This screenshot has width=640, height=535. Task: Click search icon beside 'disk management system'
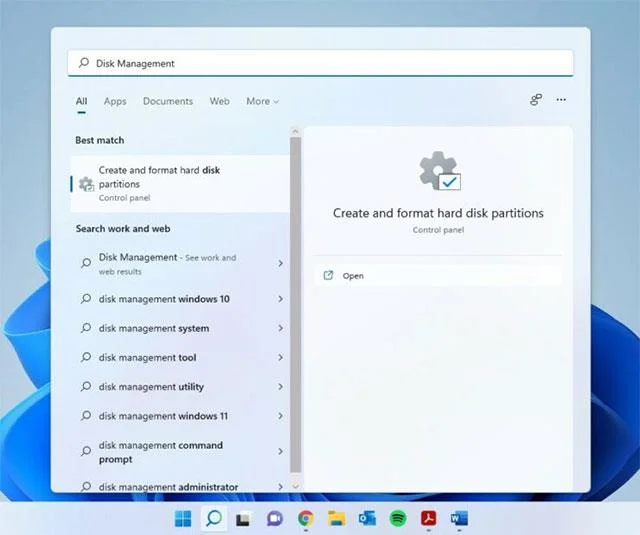(86, 328)
